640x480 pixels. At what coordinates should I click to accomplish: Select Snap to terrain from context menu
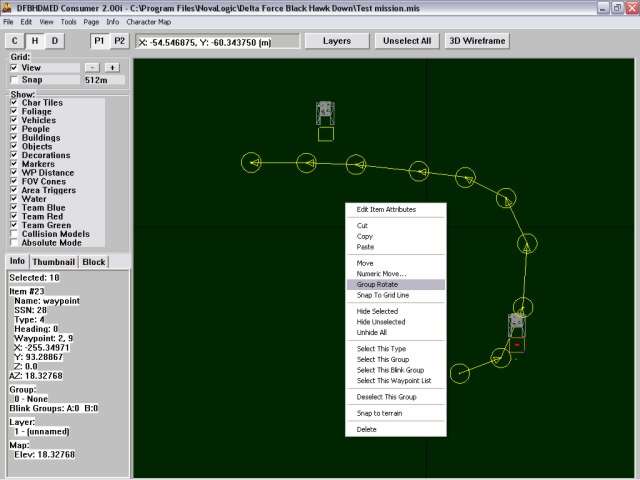point(379,413)
